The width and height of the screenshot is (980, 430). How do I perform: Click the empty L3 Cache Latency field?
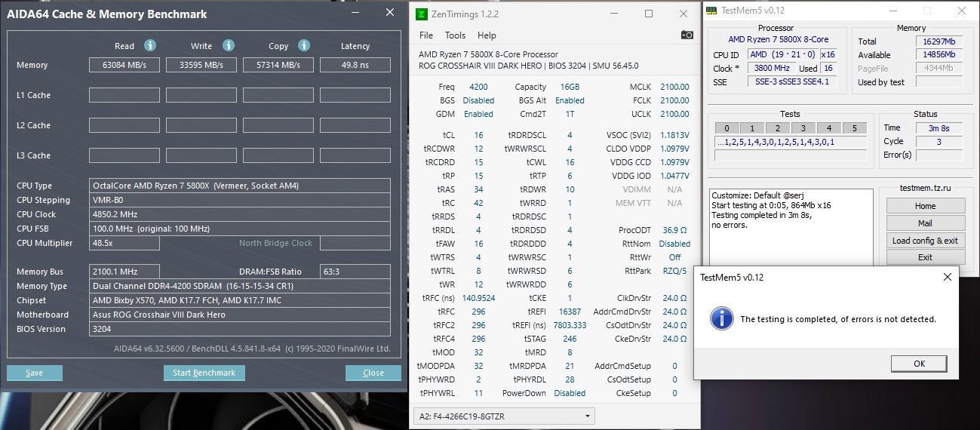(x=355, y=155)
